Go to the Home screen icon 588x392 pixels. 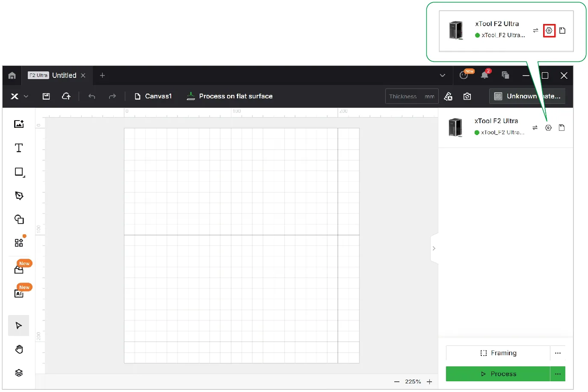(x=12, y=76)
